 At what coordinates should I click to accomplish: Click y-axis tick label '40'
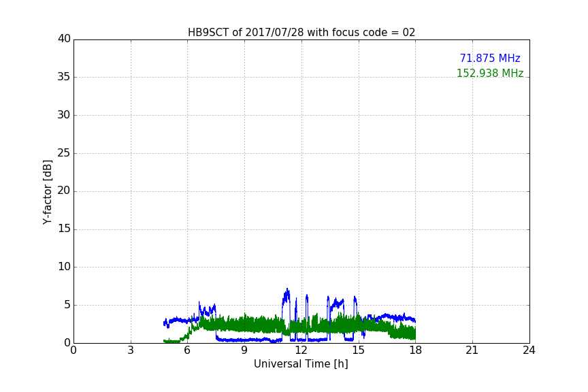(x=64, y=39)
